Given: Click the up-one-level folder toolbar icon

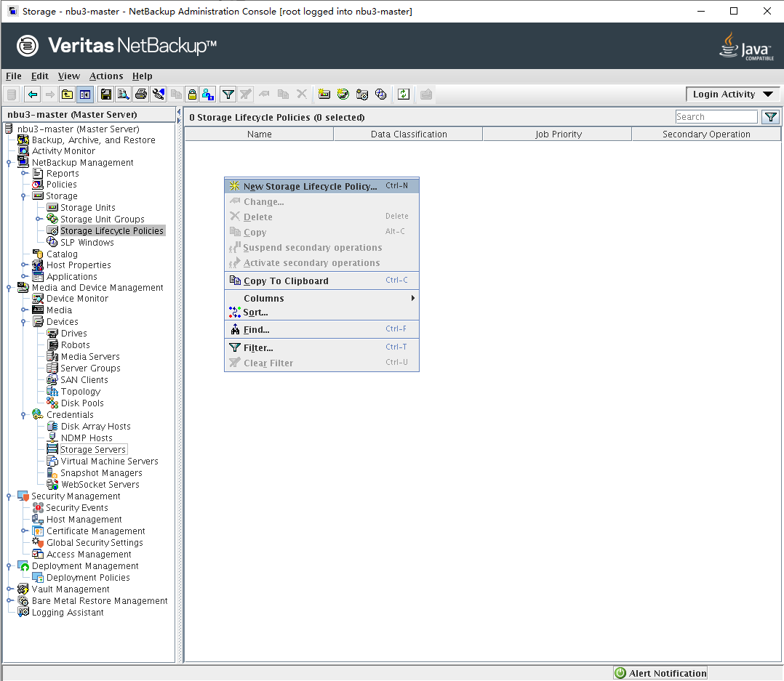Looking at the screenshot, I should [67, 94].
